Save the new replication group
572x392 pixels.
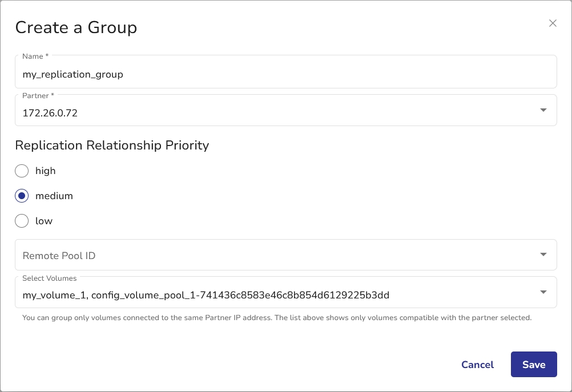coord(534,365)
